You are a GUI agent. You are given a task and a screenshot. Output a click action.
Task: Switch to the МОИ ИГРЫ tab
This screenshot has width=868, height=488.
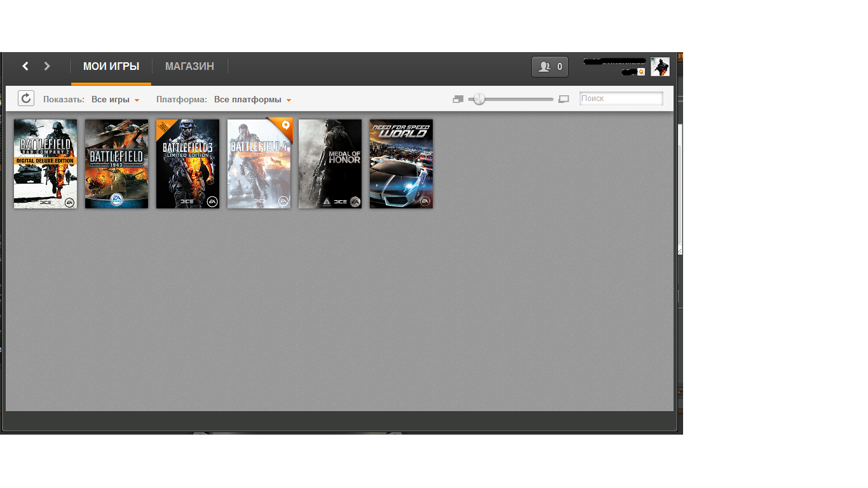point(111,67)
